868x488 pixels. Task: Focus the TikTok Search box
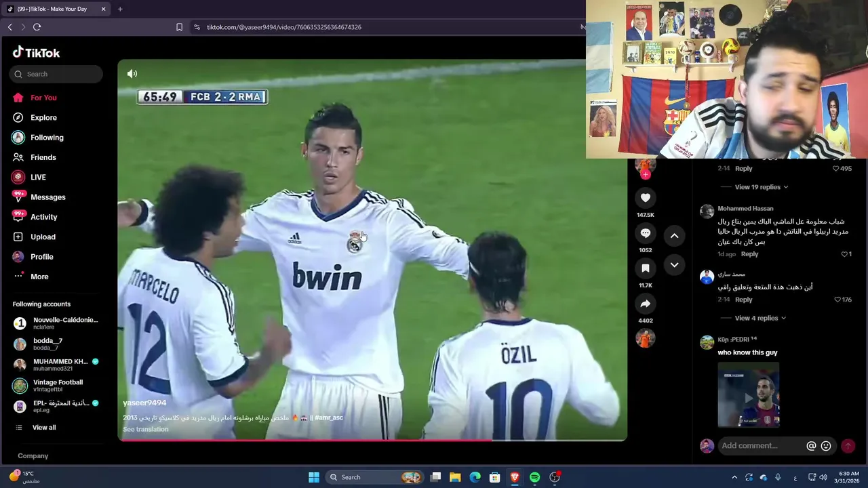[58, 74]
